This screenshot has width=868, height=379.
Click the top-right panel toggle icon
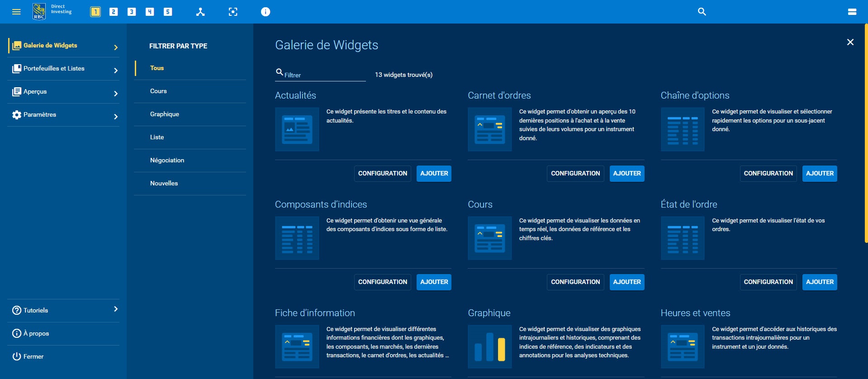(852, 12)
